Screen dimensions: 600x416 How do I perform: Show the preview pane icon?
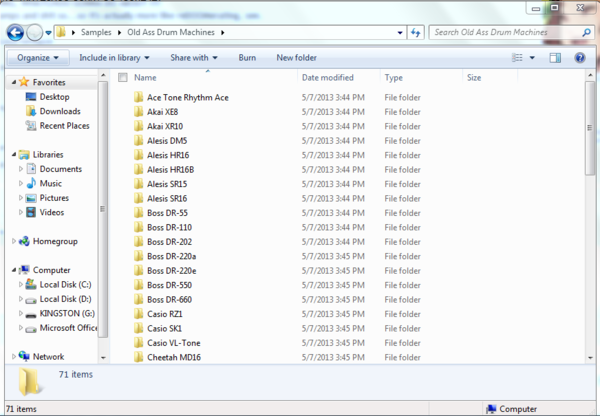tap(558, 58)
